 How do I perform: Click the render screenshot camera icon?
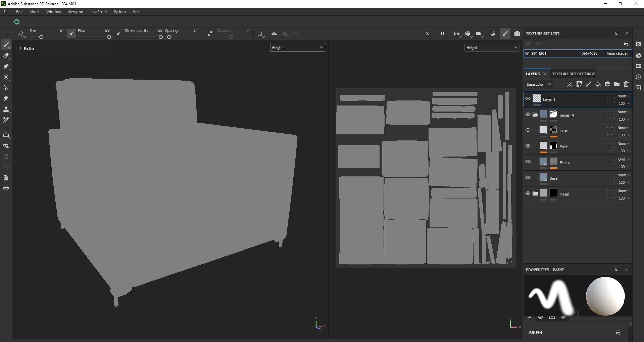tap(517, 34)
